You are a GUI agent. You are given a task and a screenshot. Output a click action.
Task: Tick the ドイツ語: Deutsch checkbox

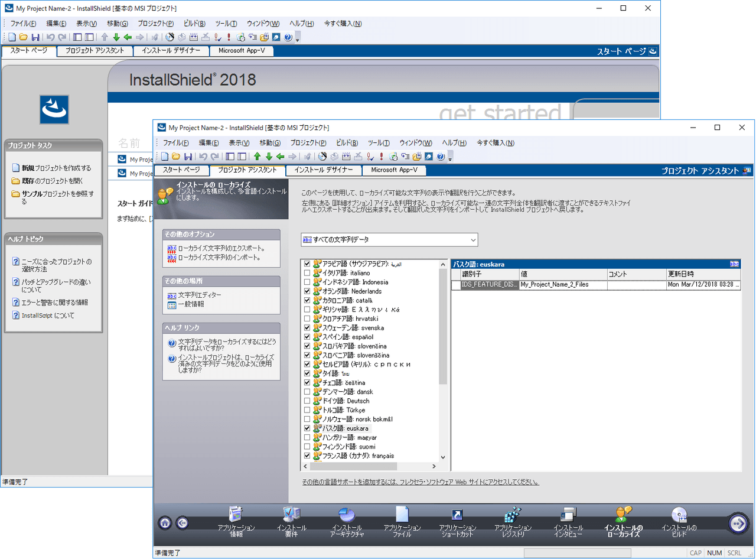pyautogui.click(x=307, y=401)
